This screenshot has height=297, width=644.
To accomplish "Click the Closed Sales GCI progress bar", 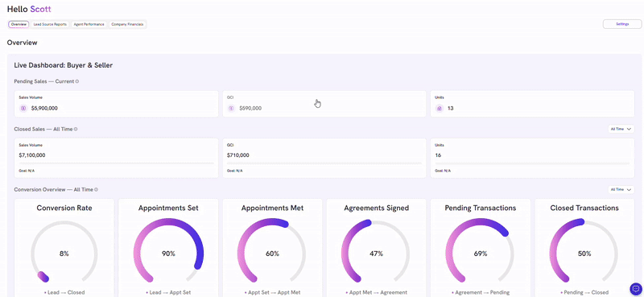I will [x=324, y=163].
